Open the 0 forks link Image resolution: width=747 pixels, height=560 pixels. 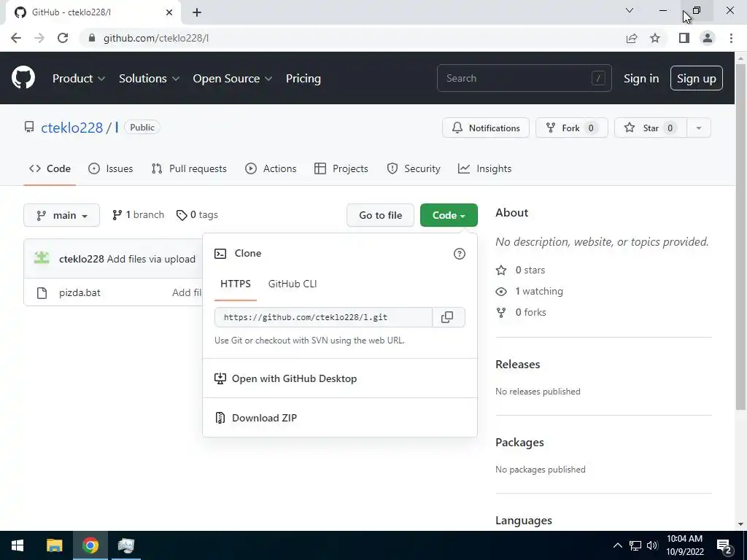click(x=521, y=312)
